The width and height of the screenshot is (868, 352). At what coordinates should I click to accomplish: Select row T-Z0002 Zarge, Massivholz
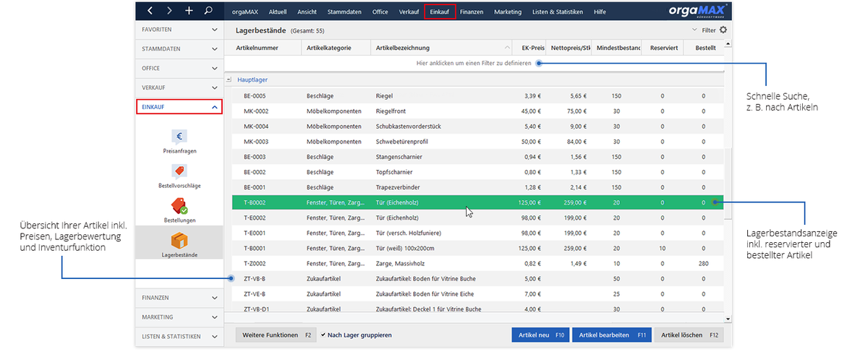[x=477, y=263]
